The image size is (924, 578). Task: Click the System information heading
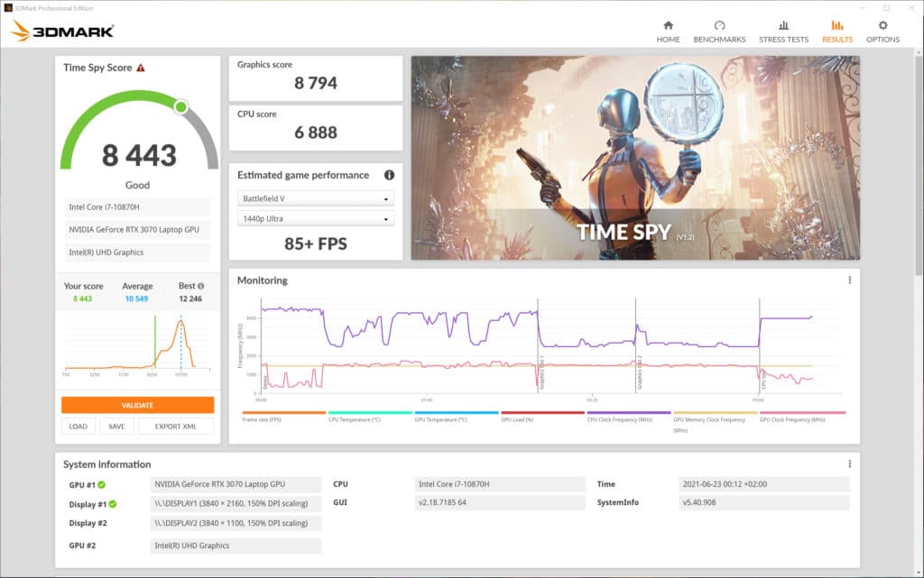coord(106,464)
